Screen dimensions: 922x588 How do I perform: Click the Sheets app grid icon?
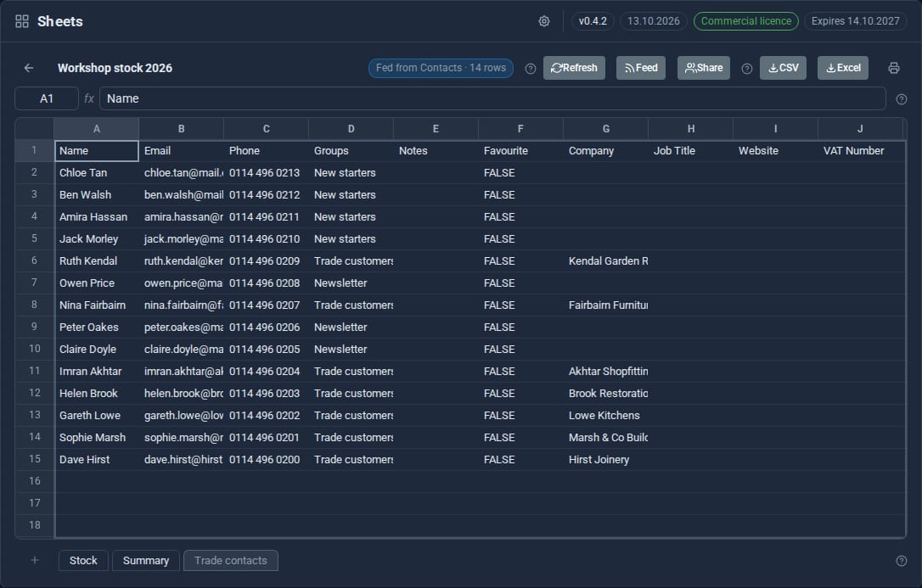click(22, 21)
